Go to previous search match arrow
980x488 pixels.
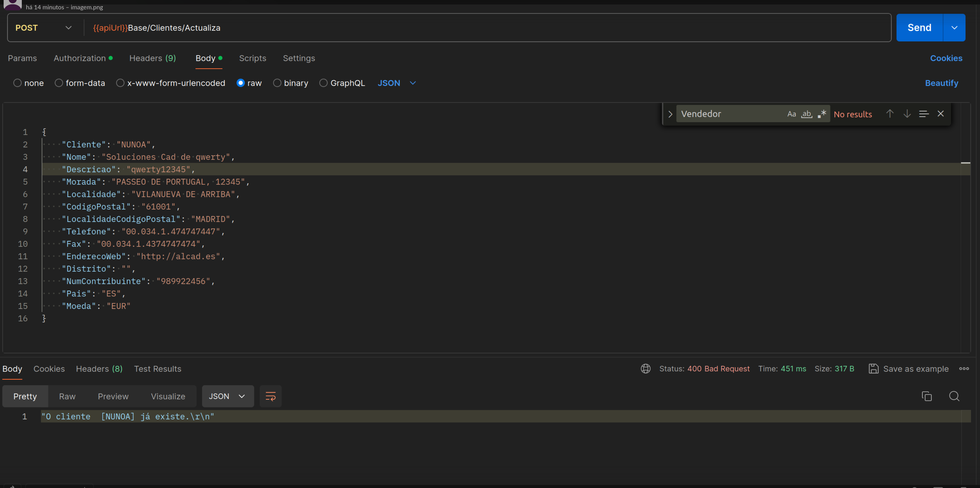(x=889, y=114)
